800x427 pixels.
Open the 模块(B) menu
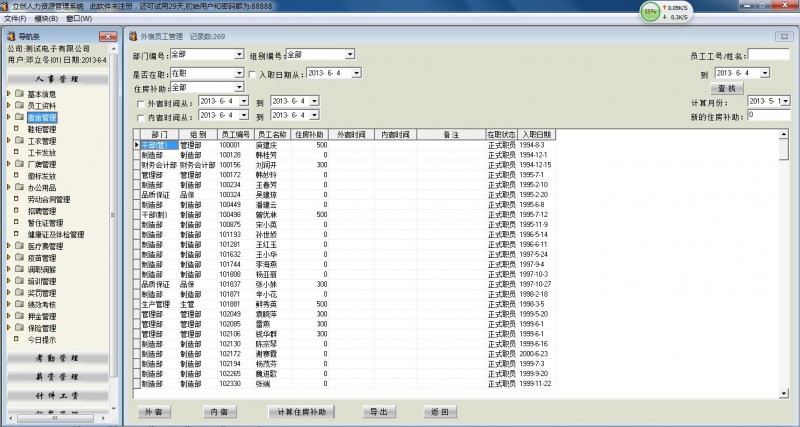coord(45,18)
